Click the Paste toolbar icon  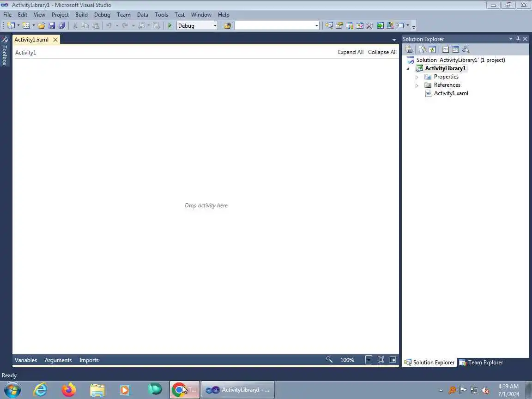pyautogui.click(x=96, y=25)
